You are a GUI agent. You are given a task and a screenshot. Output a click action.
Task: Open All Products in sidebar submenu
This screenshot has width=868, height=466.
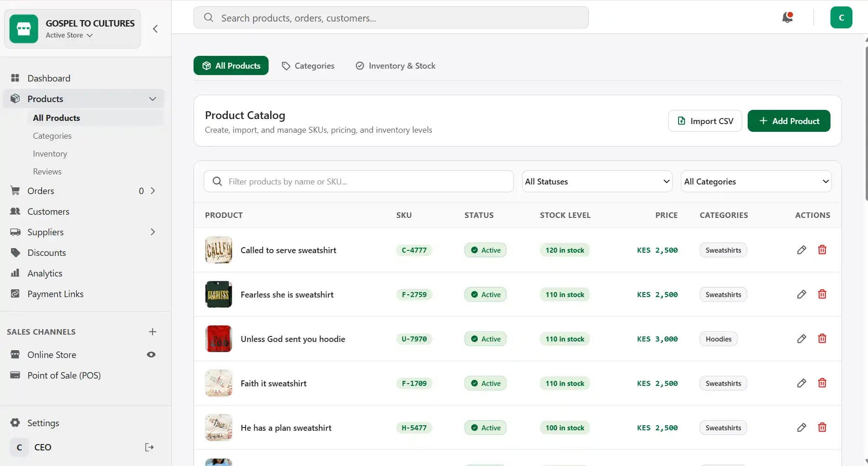96,118
